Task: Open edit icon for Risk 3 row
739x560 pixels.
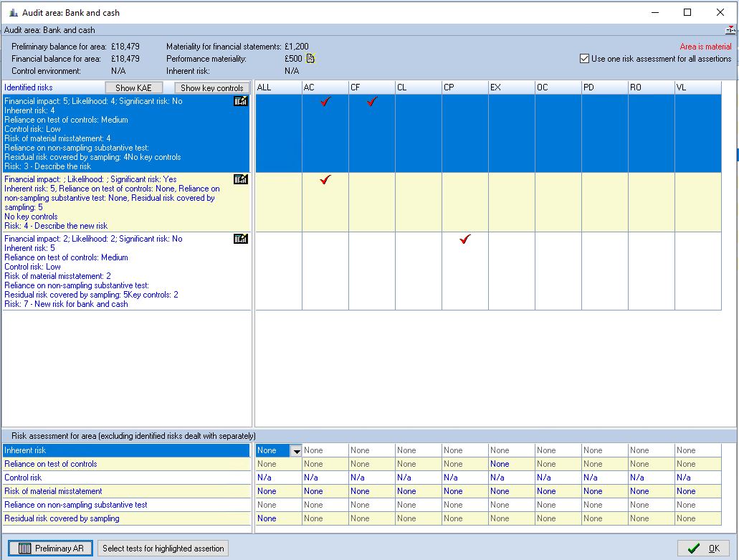Action: [240, 101]
